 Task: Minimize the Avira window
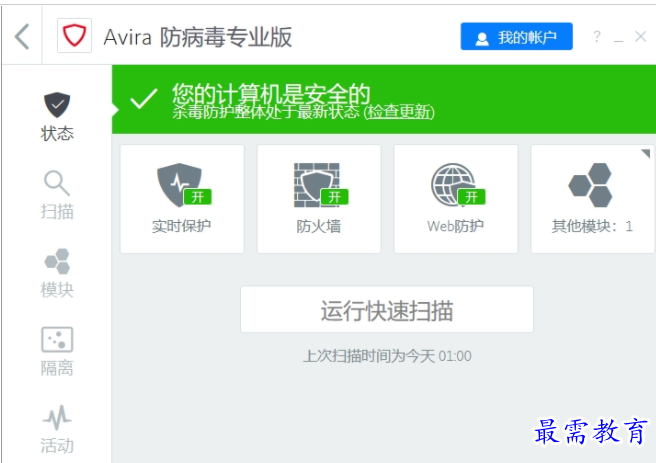click(618, 40)
